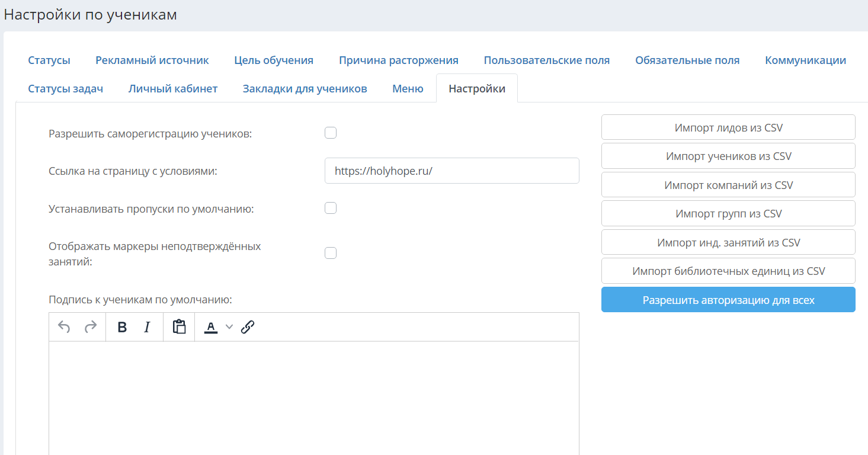Image resolution: width=868 pixels, height=455 pixels.
Task: Click the Устанавливать пропуски по умолчанию label
Action: (151, 209)
